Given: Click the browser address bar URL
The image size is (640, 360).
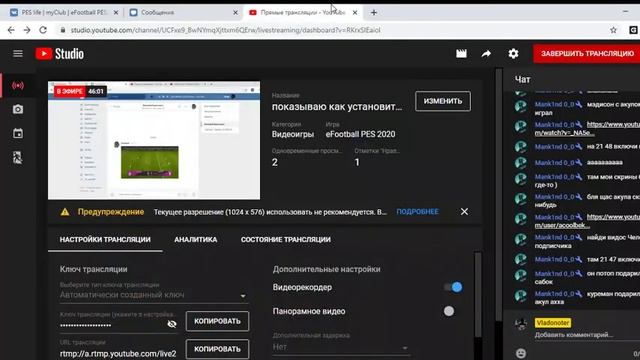Looking at the screenshot, I should (225, 30).
